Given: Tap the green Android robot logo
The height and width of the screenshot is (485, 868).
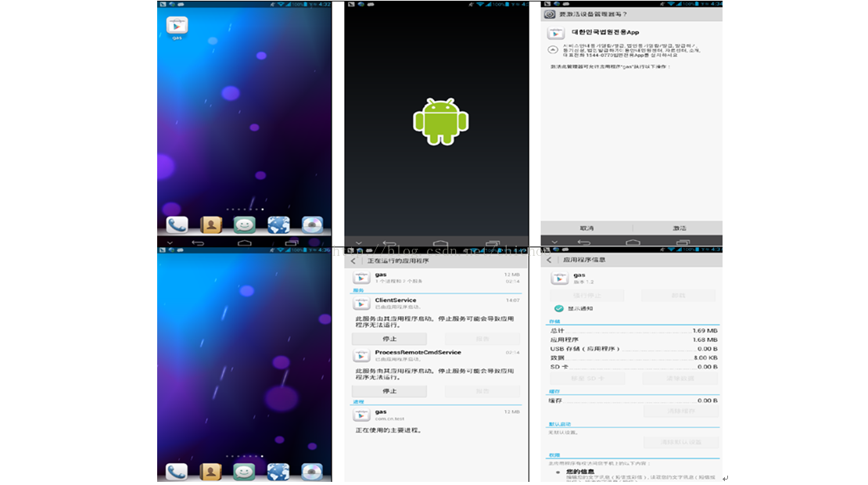Looking at the screenshot, I should click(440, 122).
